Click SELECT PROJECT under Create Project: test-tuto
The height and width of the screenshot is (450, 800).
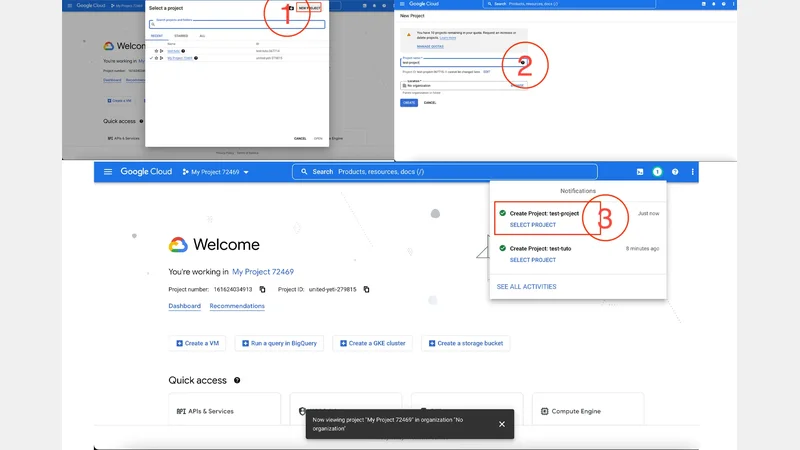click(x=533, y=260)
